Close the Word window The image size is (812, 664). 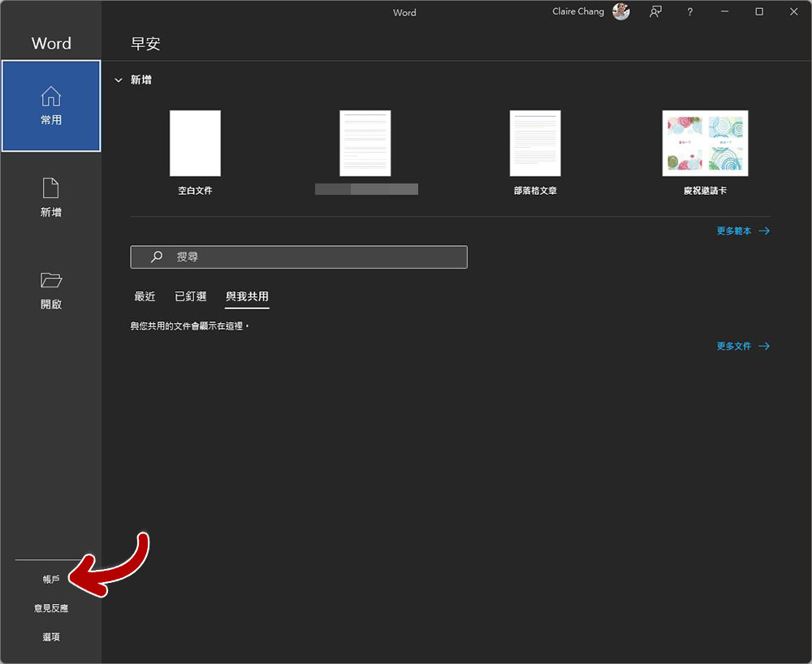(794, 11)
